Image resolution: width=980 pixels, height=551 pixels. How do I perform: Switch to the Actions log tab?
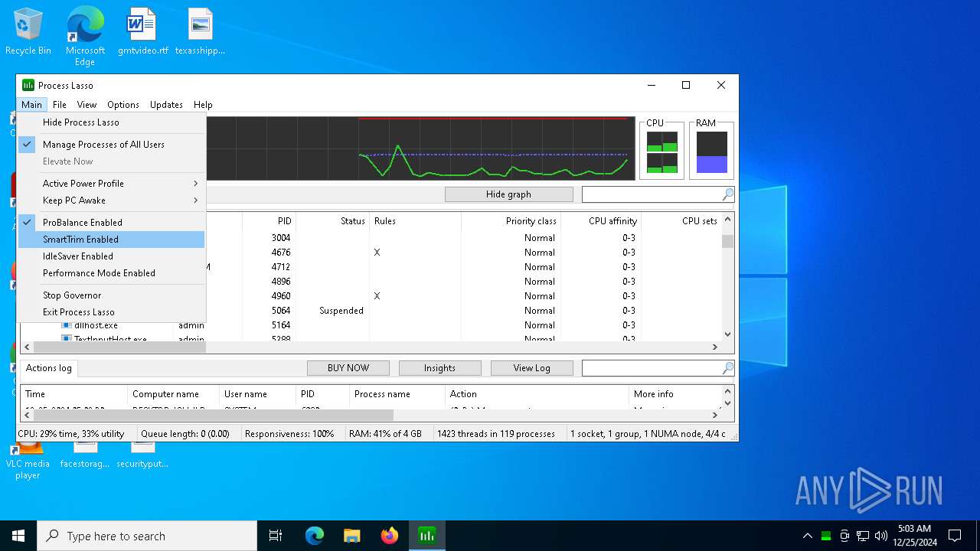49,368
